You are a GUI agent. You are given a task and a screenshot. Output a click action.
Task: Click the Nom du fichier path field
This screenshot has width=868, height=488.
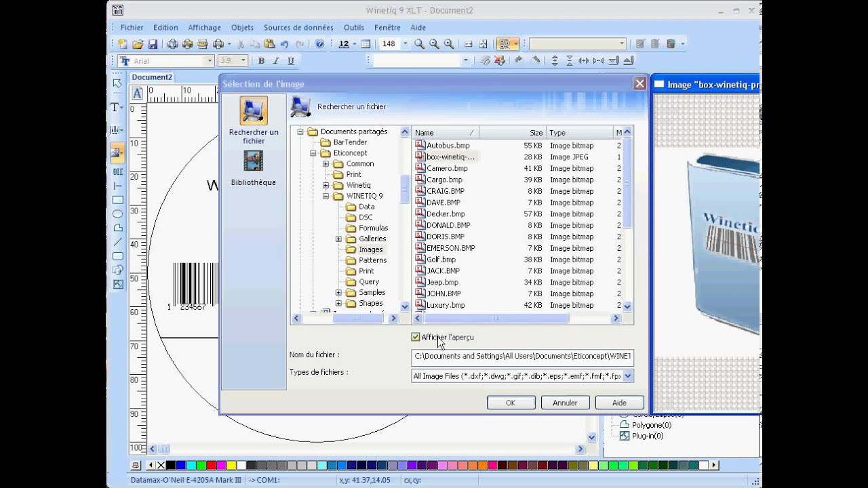point(522,356)
